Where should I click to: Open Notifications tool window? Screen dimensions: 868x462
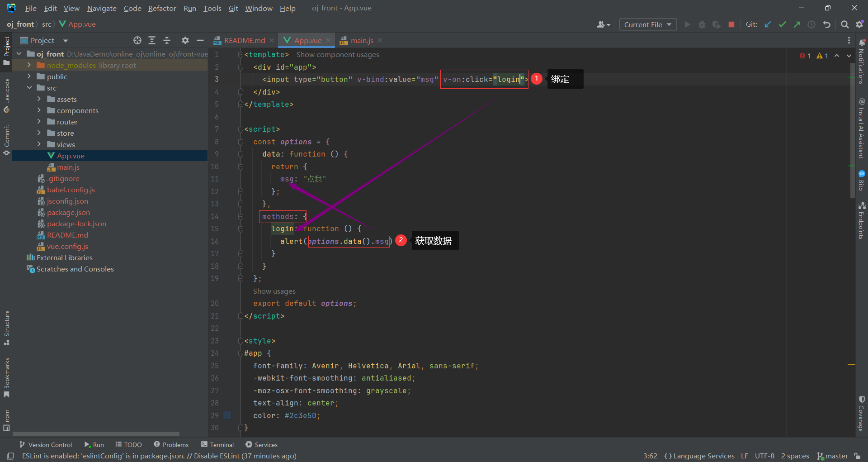tap(862, 62)
